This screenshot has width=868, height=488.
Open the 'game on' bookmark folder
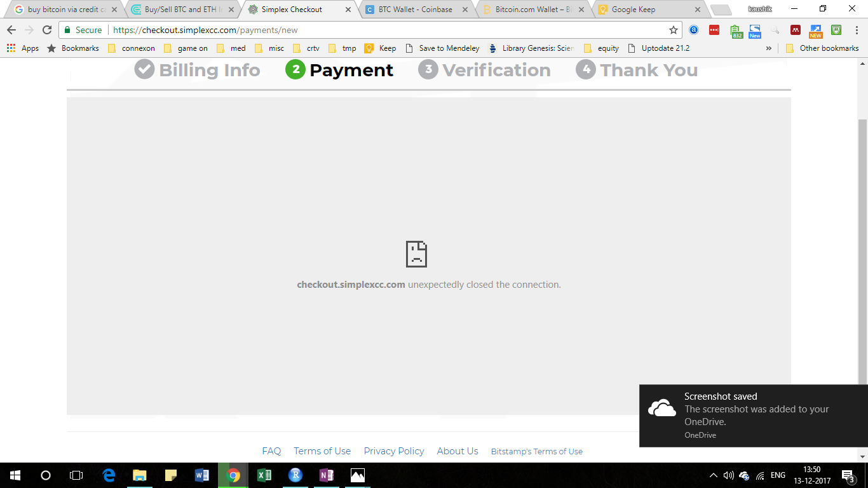[x=186, y=48]
